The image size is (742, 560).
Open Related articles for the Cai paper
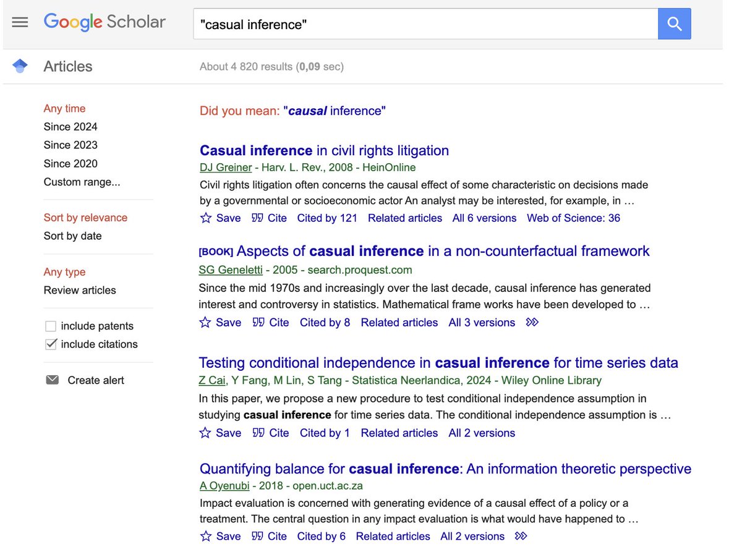(399, 433)
